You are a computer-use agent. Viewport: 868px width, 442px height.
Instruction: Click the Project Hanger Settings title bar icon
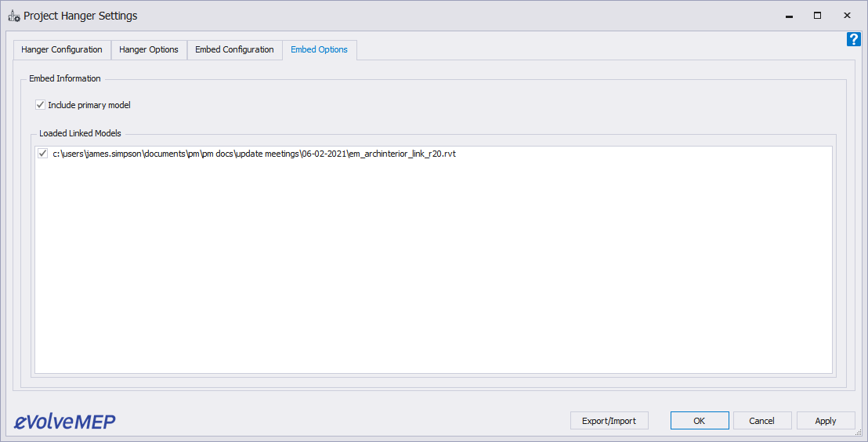(14, 16)
